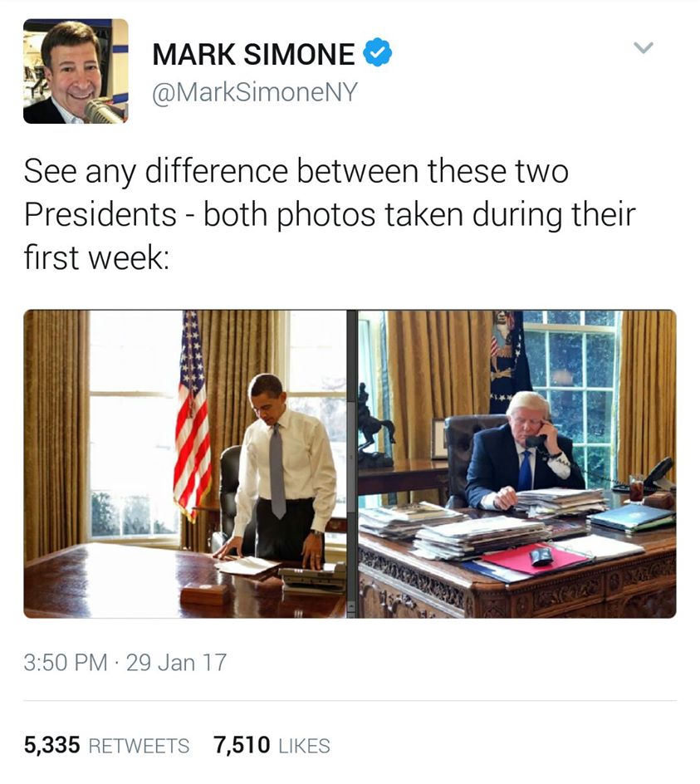Click the RETWEETS label
This screenshot has height=784, width=700.
139,746
